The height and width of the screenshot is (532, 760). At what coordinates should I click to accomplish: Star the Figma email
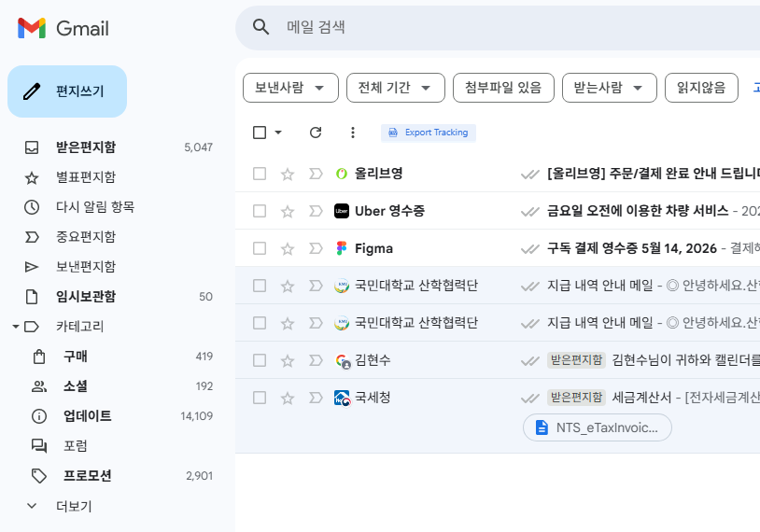tap(288, 248)
